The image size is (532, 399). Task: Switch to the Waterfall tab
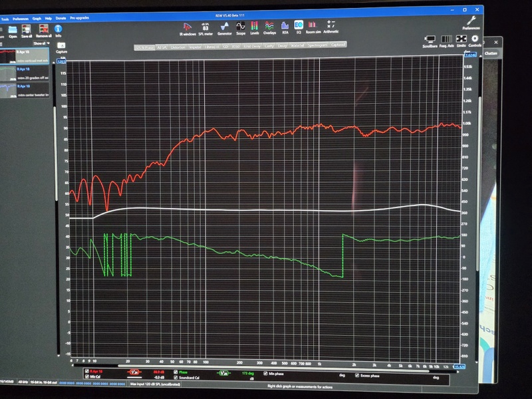(297, 45)
